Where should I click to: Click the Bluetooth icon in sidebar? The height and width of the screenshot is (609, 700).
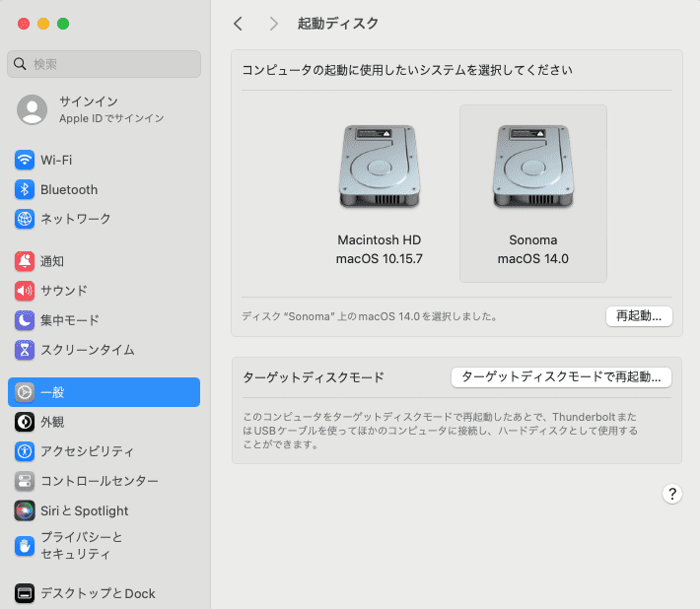25,189
